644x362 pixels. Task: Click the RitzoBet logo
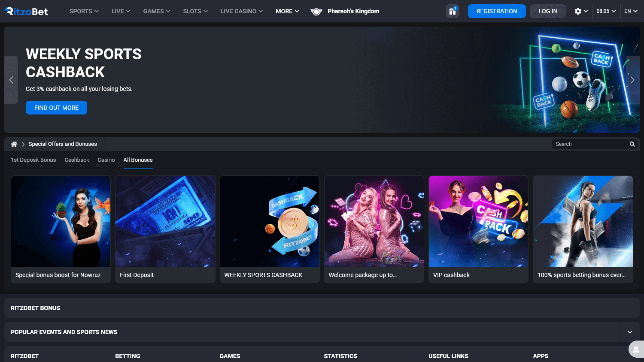click(x=27, y=11)
